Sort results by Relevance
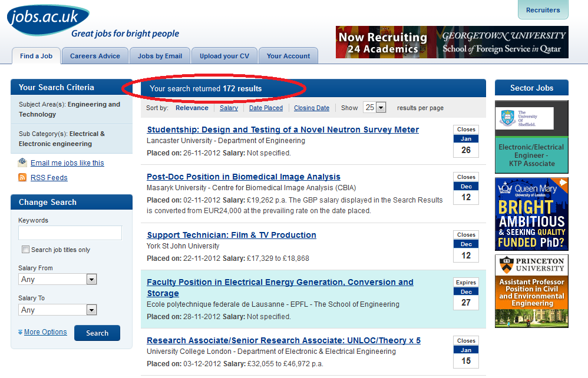The height and width of the screenshot is (378, 588). tap(192, 108)
